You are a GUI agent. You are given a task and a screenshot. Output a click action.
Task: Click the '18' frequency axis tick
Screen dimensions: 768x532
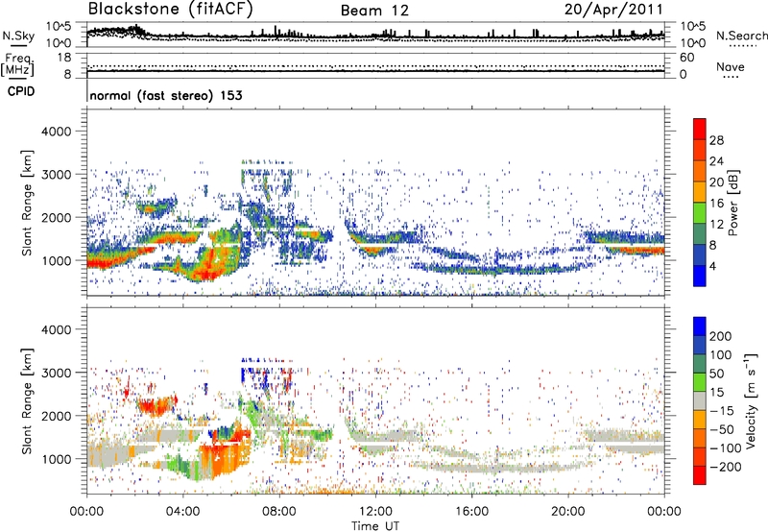64,58
